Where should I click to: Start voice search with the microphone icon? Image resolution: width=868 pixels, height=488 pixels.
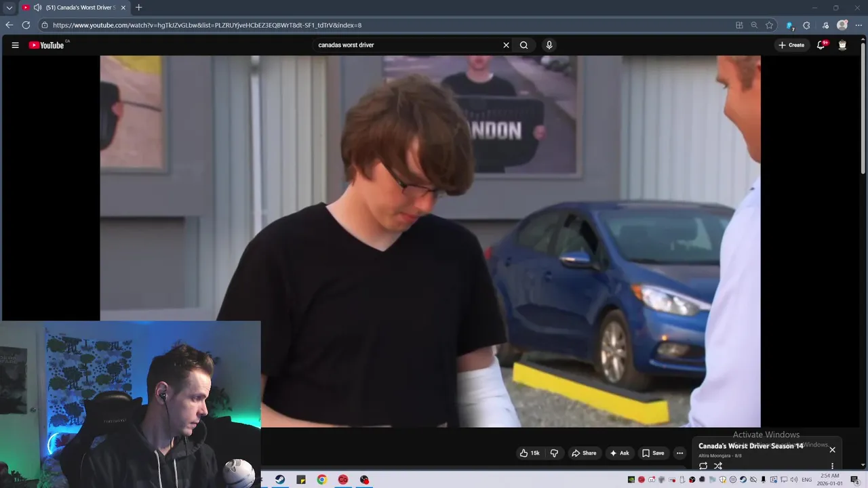pos(549,45)
